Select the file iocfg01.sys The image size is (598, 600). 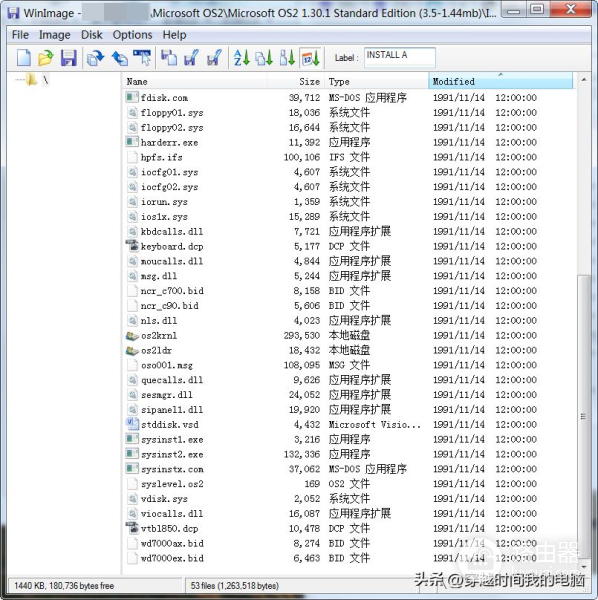click(169, 172)
